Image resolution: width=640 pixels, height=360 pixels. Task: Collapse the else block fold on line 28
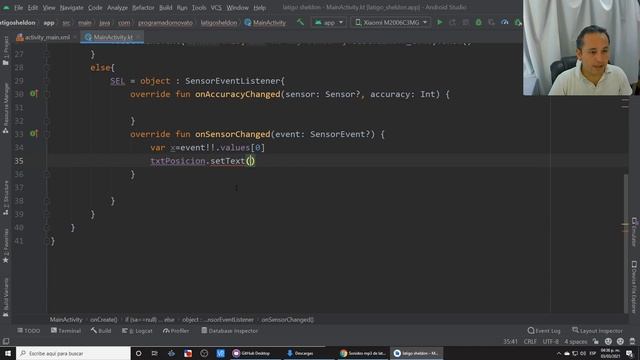click(47, 68)
